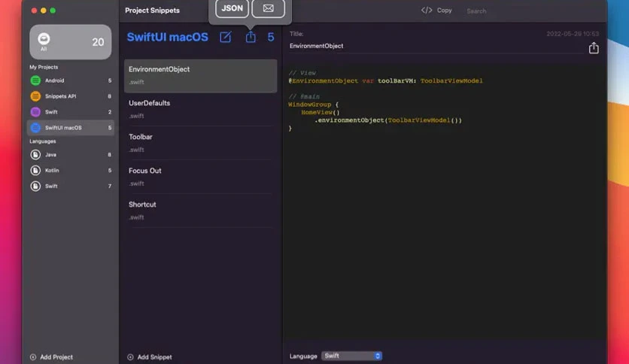The height and width of the screenshot is (364, 629).
Task: Click the Java language file icon
Action: pyautogui.click(x=35, y=155)
